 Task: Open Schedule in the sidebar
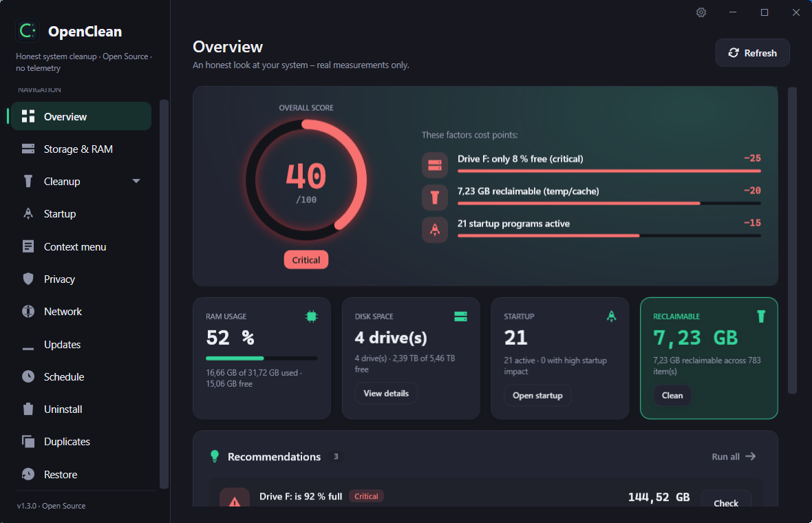[81, 376]
